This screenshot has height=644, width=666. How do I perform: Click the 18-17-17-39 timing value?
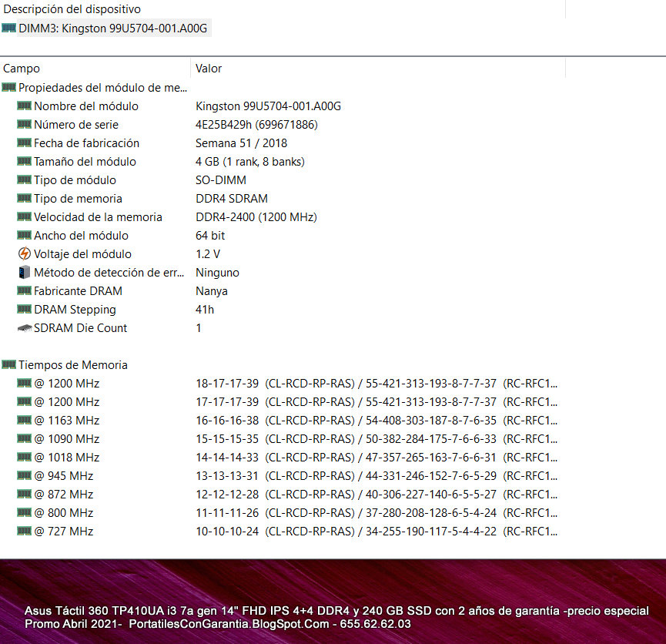[377, 384]
